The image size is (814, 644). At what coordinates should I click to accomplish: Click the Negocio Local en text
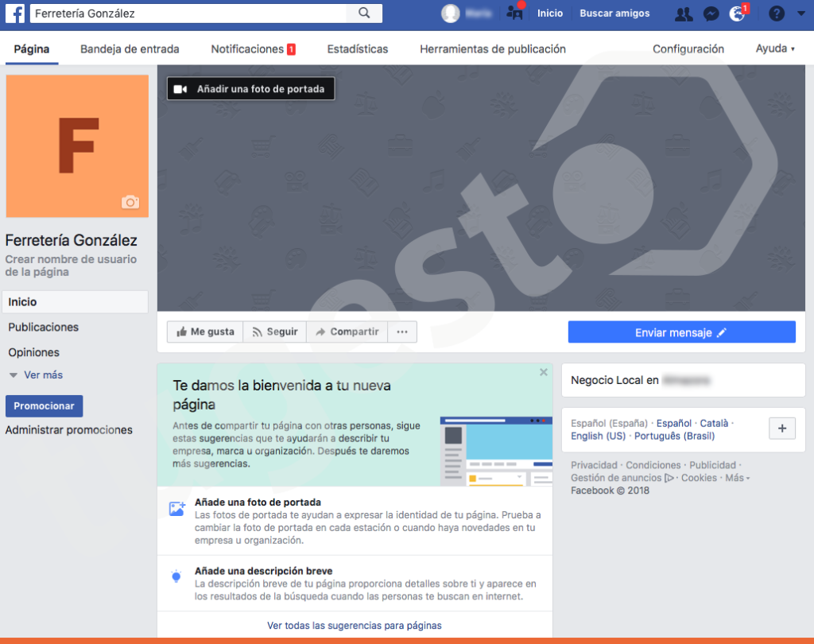click(614, 380)
